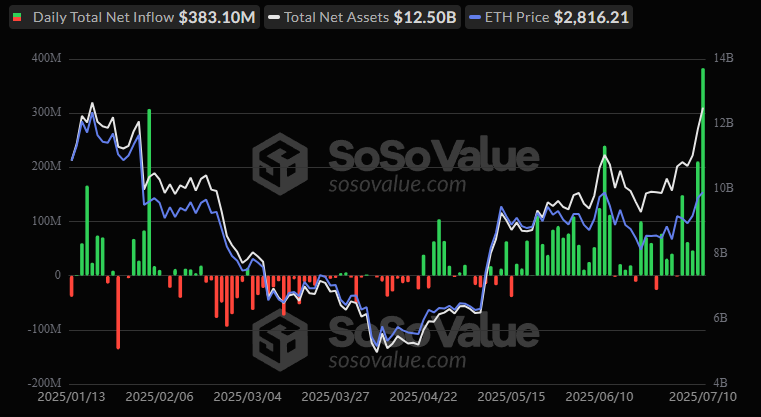
Task: Click the 12B right axis label
Action: coord(723,123)
